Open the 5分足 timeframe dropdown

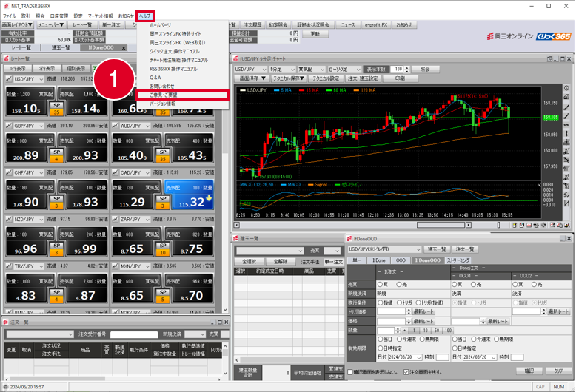tap(282, 69)
